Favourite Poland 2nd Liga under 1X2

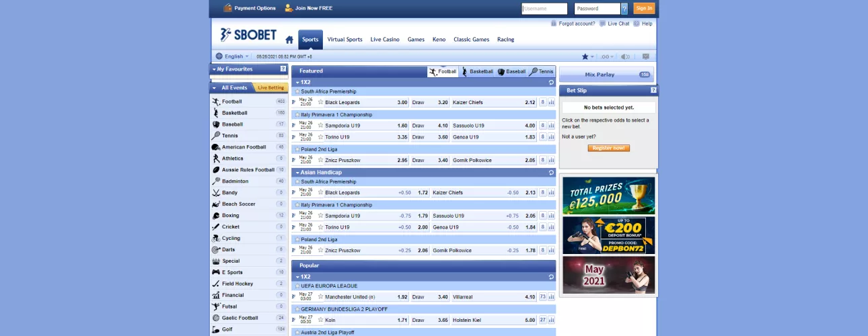pyautogui.click(x=297, y=149)
